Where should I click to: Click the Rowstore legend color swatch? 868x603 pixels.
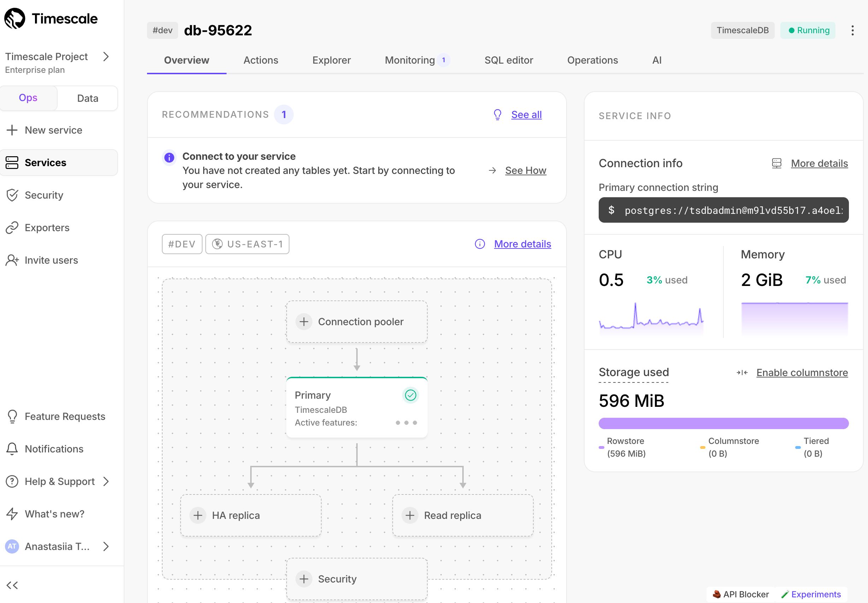click(601, 447)
